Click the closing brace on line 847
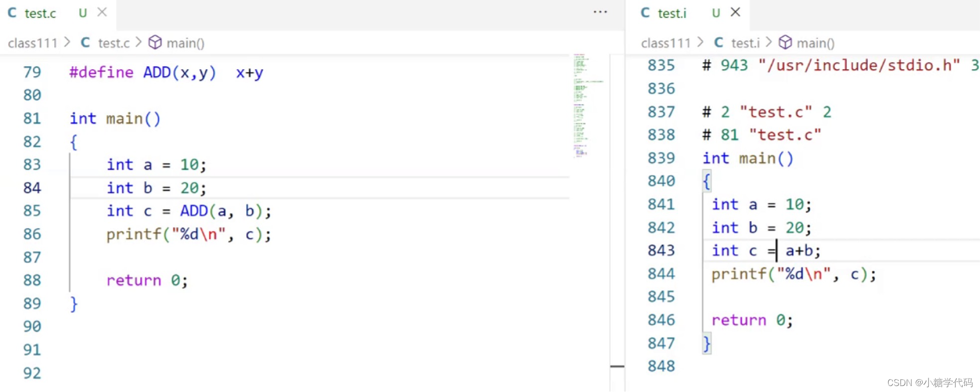This screenshot has width=980, height=392. 707,344
